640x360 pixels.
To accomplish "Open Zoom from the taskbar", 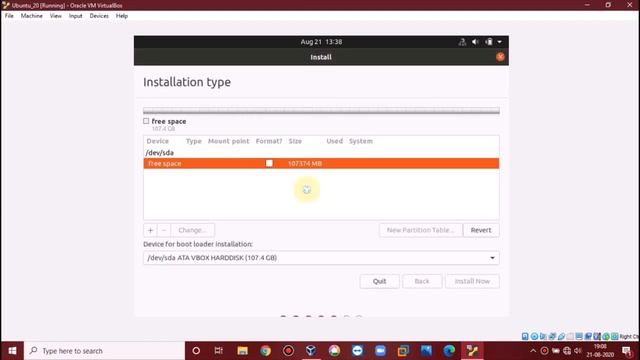I will tap(380, 351).
